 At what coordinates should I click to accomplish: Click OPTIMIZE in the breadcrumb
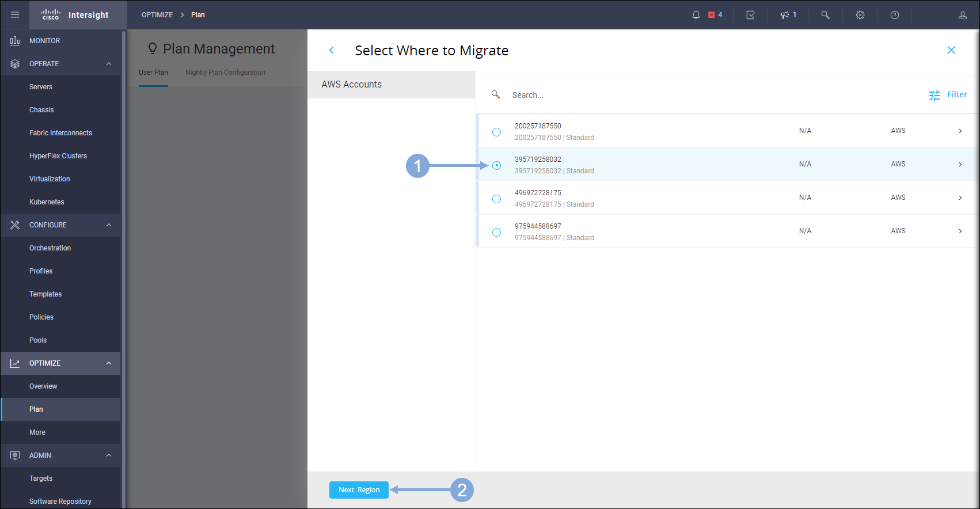click(x=157, y=15)
